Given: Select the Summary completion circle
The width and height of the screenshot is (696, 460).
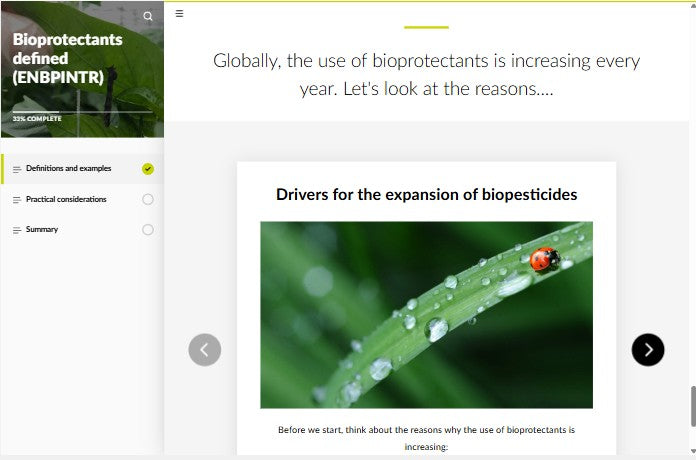Looking at the screenshot, I should click(x=148, y=230).
